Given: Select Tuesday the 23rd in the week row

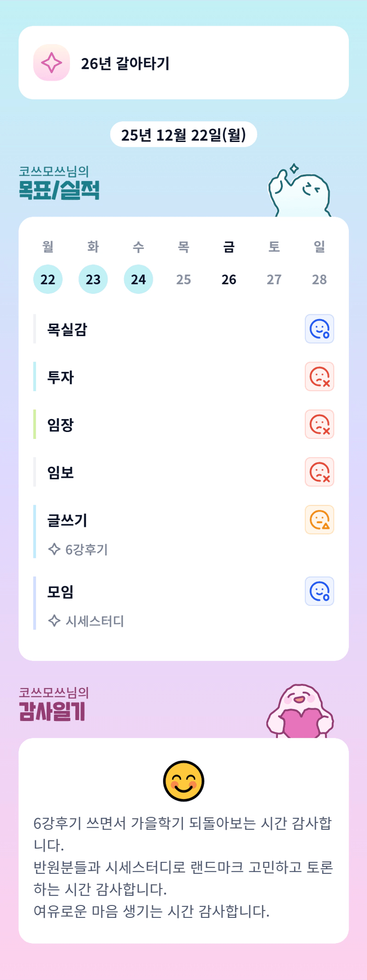Looking at the screenshot, I should click(93, 279).
